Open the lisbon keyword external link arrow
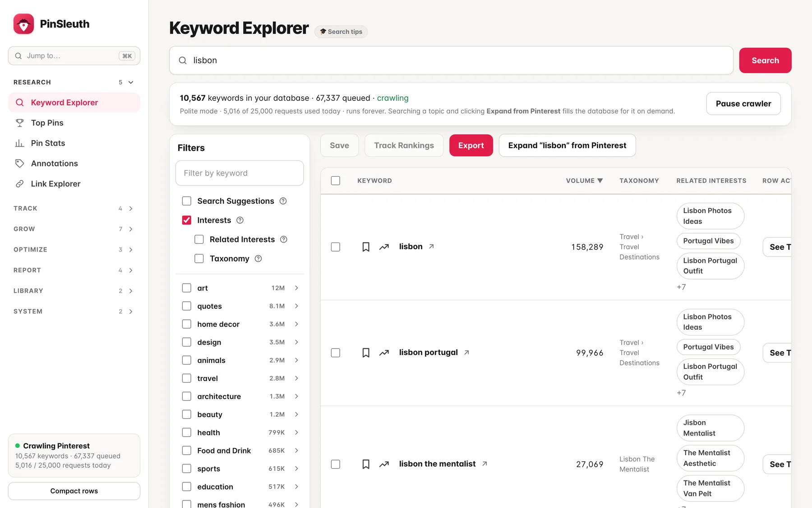The image size is (812, 508). [431, 247]
